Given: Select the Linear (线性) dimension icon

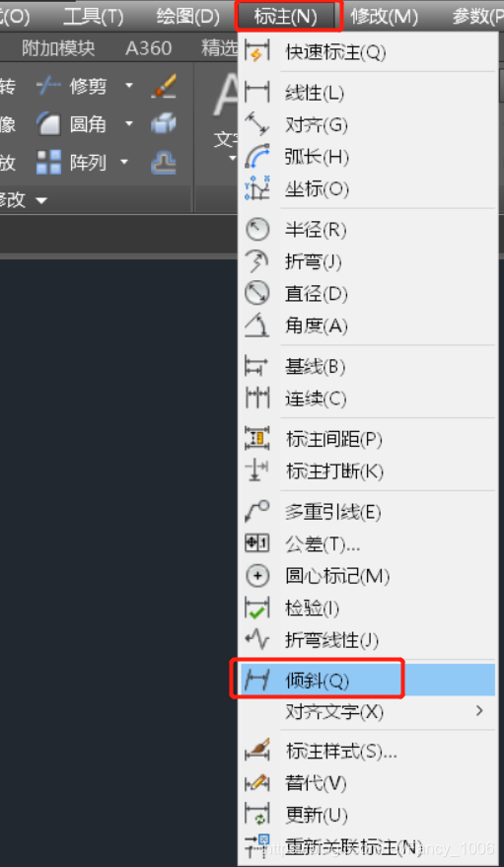Looking at the screenshot, I should [x=257, y=93].
